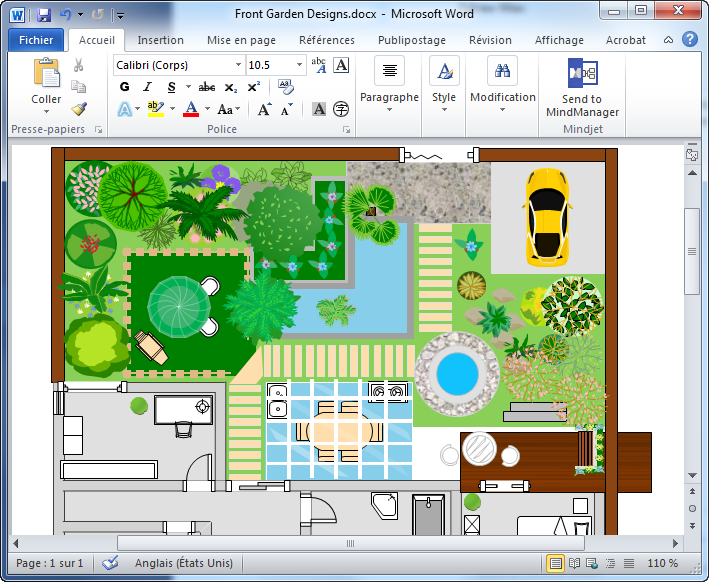Click the grow font size icon

point(264,109)
